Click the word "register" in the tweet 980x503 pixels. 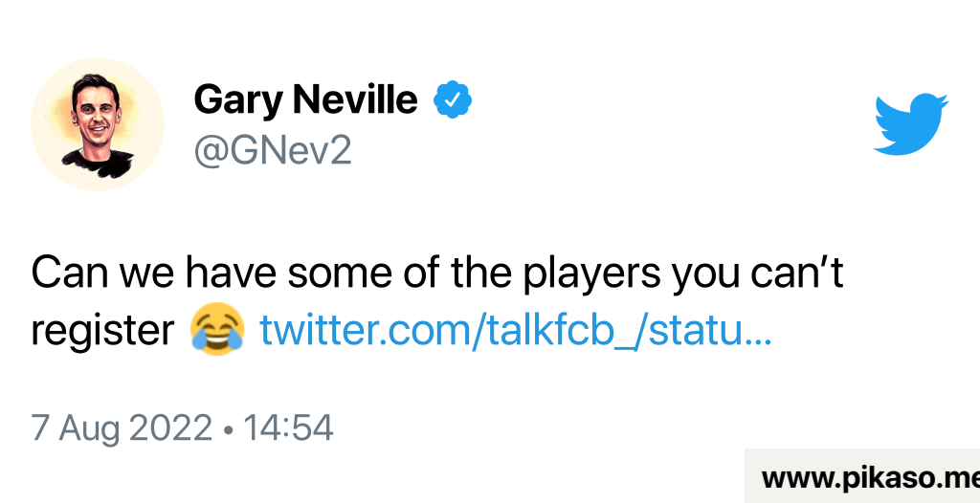100,332
